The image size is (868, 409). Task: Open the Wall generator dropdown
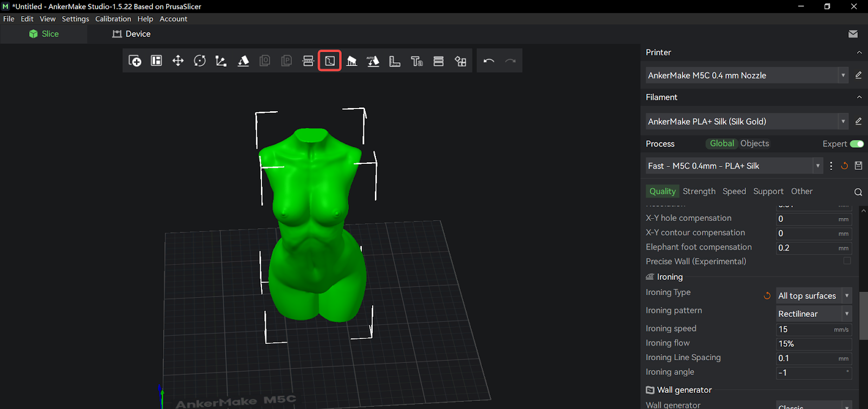point(814,406)
